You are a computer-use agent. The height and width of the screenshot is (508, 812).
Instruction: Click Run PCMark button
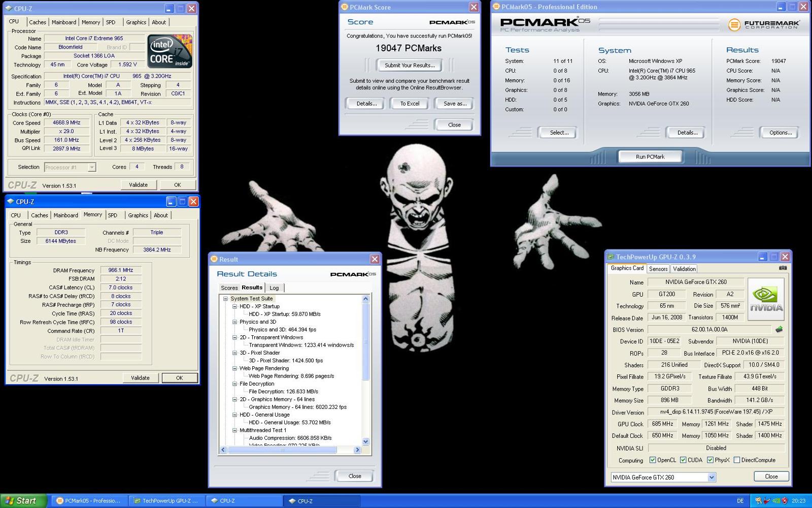(650, 157)
